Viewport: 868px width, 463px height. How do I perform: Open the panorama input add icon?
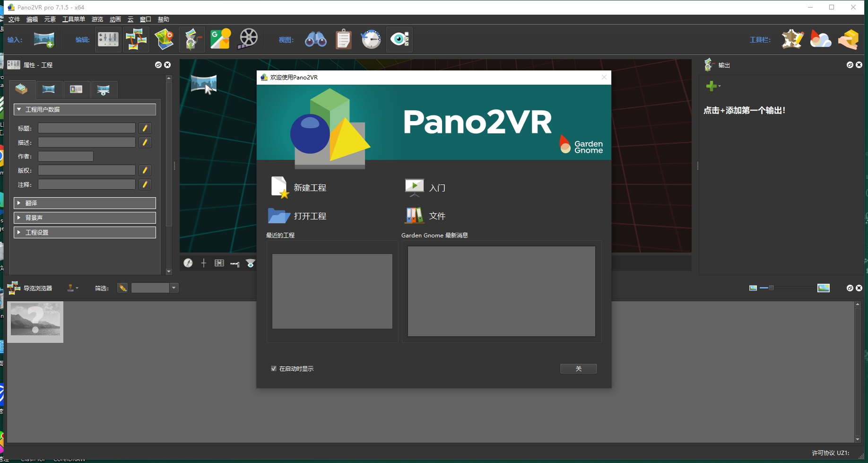[44, 40]
